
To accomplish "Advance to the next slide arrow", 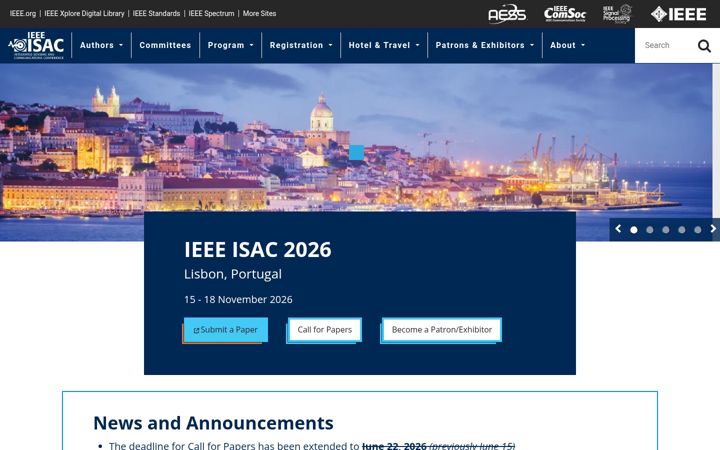I will coord(713,229).
